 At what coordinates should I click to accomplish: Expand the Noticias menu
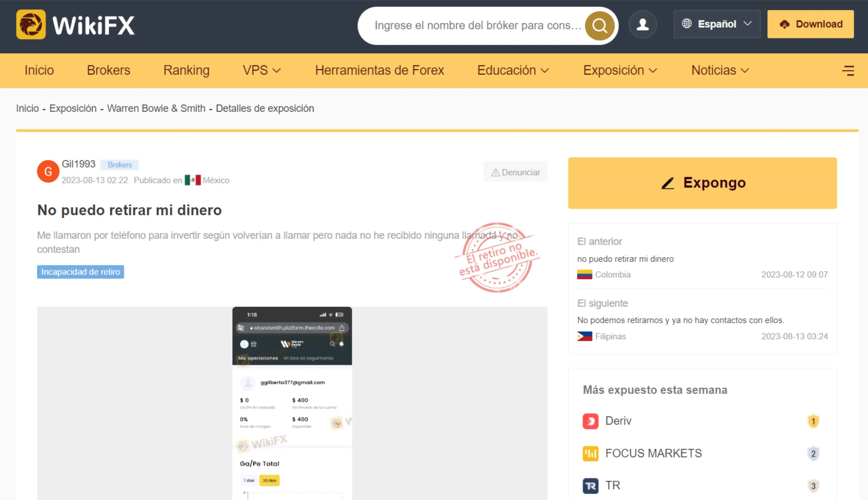[x=720, y=70]
